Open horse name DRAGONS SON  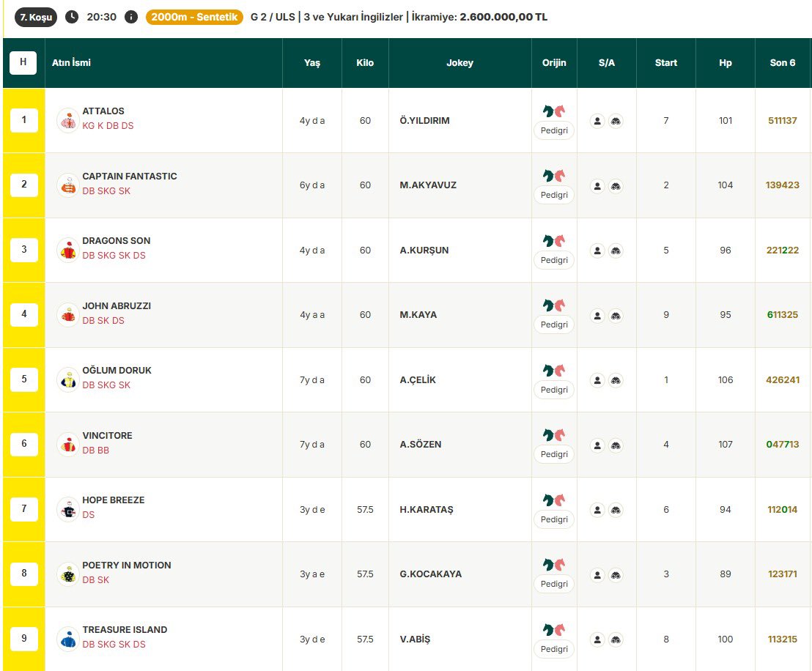click(117, 241)
